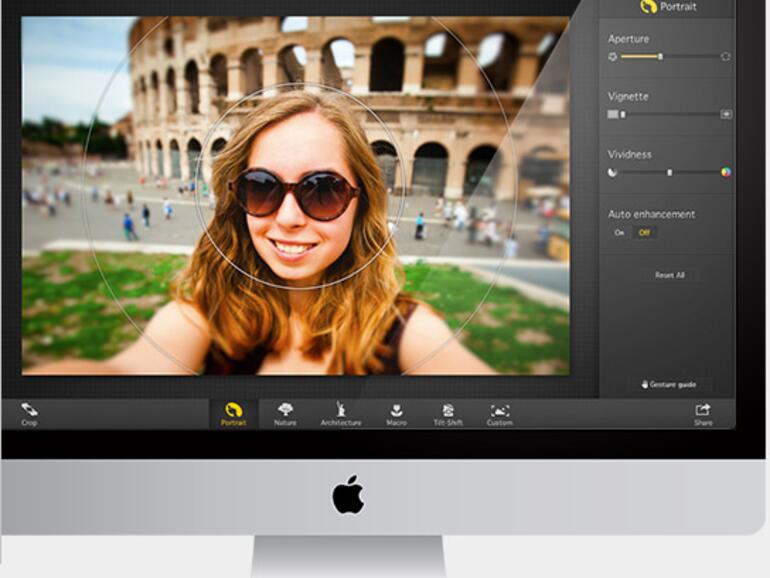Image resolution: width=770 pixels, height=578 pixels.
Task: Click the Vividness slider handle
Action: tap(670, 172)
